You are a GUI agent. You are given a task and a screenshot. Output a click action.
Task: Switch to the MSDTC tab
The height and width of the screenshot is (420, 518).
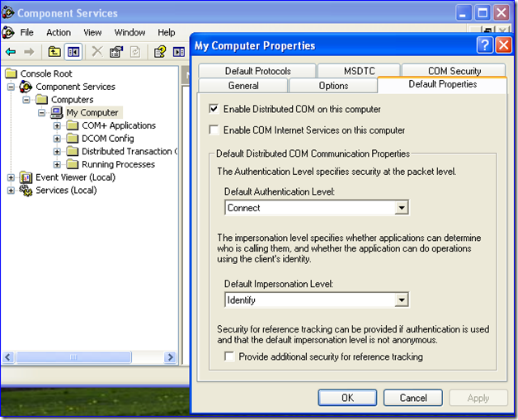tap(359, 71)
